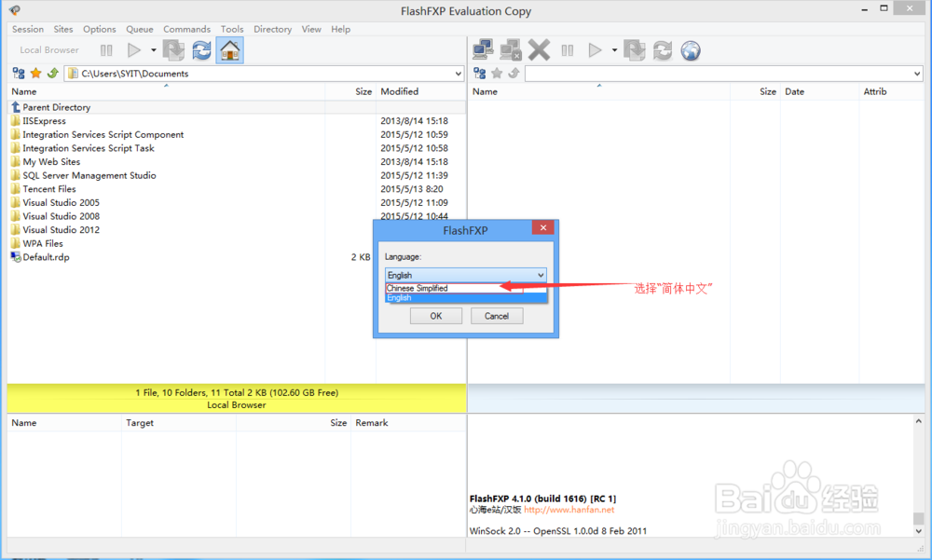
Task: Click the log panel scroll-down arrow
Action: point(918,531)
